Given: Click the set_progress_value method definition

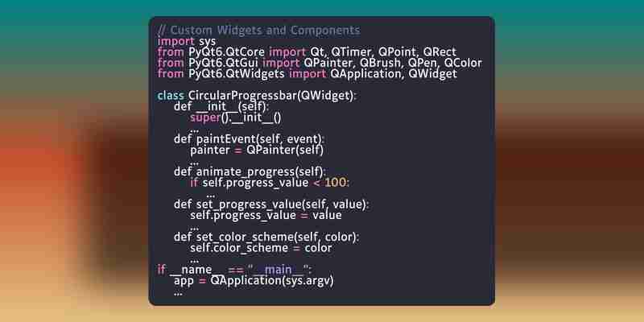Looking at the screenshot, I should point(271,204).
